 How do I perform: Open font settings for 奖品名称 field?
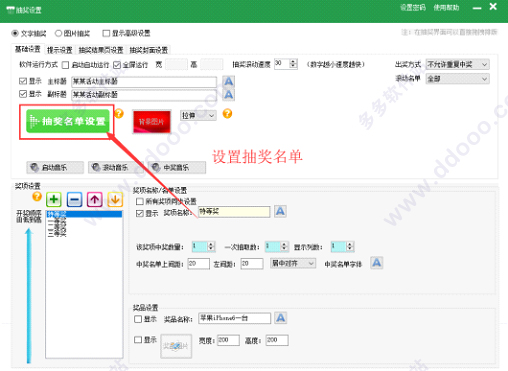point(281,318)
